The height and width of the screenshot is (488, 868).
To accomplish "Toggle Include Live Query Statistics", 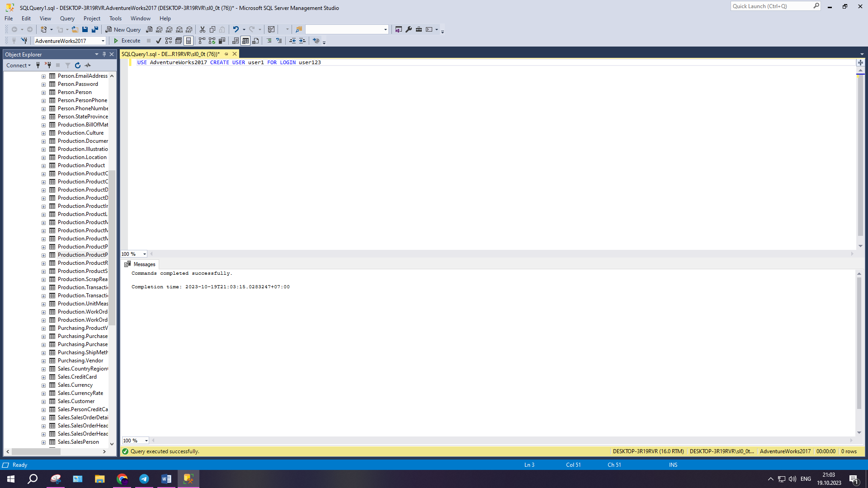I will click(x=212, y=41).
